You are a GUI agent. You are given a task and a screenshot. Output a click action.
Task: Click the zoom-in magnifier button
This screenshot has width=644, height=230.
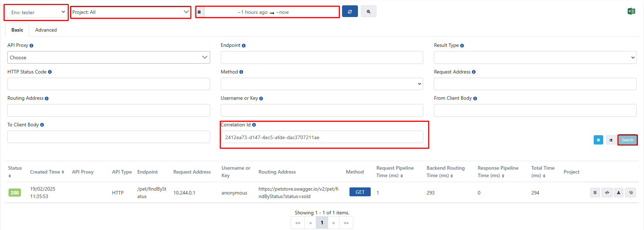(368, 12)
